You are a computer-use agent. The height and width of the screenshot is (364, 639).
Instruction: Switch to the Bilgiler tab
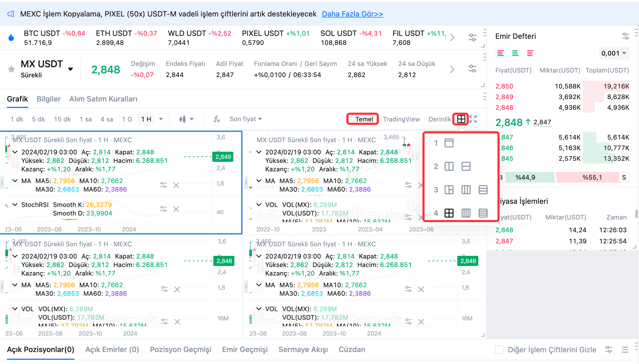click(x=48, y=99)
